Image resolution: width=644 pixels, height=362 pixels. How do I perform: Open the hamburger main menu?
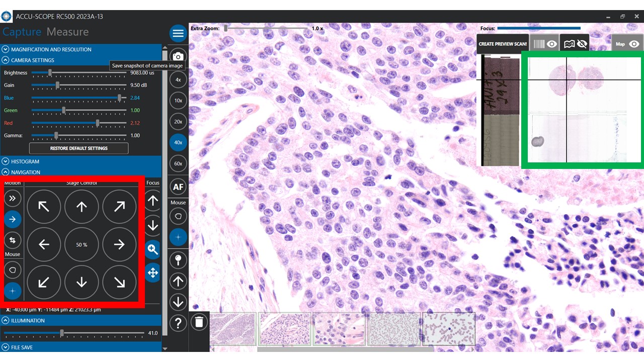pyautogui.click(x=178, y=34)
